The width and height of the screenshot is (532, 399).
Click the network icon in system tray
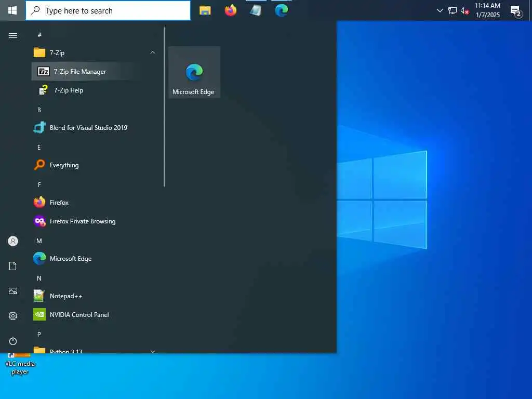coord(453,10)
